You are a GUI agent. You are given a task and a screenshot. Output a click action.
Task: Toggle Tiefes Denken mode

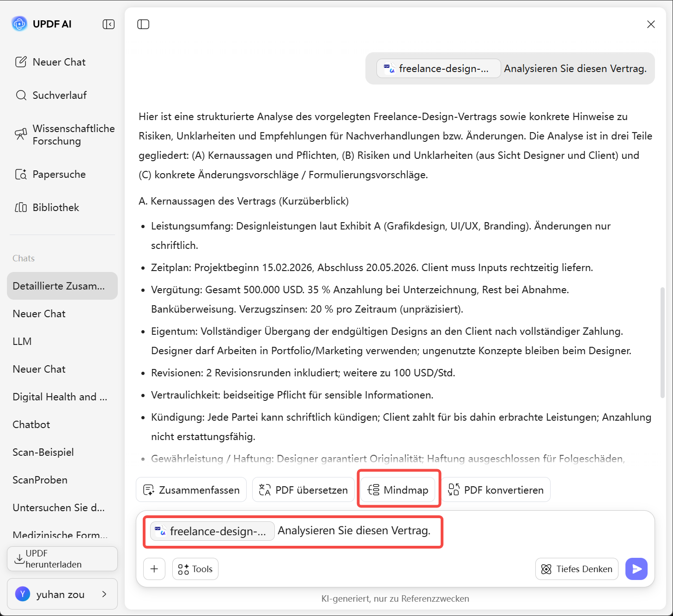tap(577, 569)
